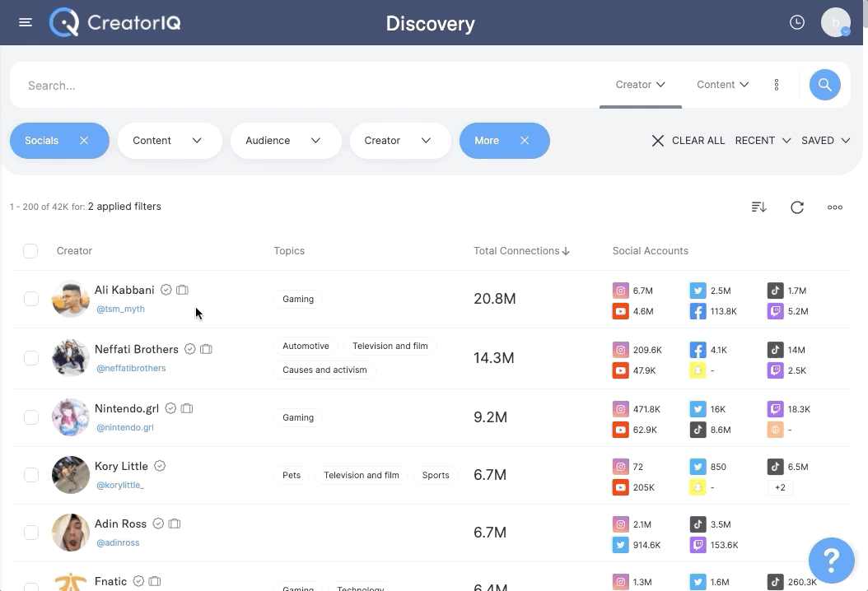Select the Ali Kabbani row checkbox
This screenshot has height=591, width=868.
(x=31, y=299)
